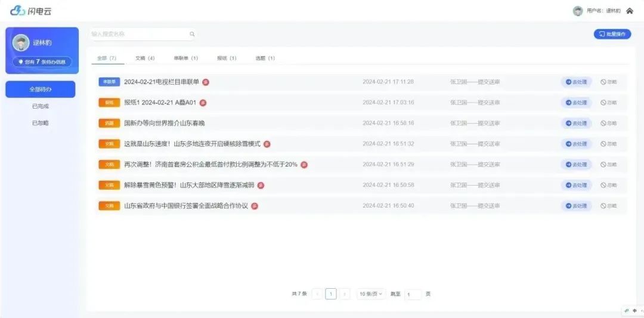This screenshot has height=318, width=644.
Task: Ignore the 国新办 山东春晚 item
Action: (609, 124)
